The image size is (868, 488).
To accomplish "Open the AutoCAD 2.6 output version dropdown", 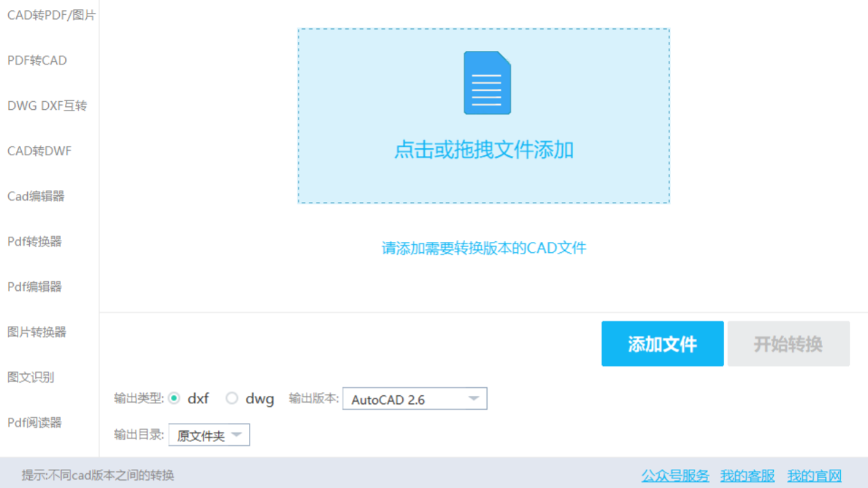I will pos(414,399).
